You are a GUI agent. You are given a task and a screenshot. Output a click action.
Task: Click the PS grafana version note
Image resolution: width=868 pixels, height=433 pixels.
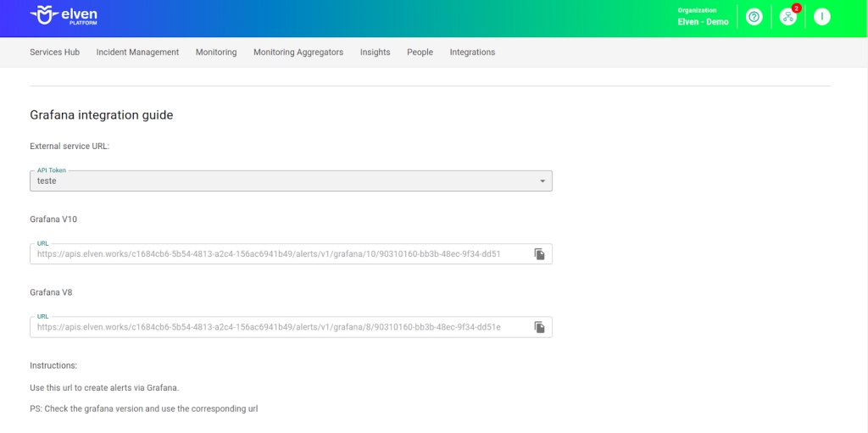[143, 408]
